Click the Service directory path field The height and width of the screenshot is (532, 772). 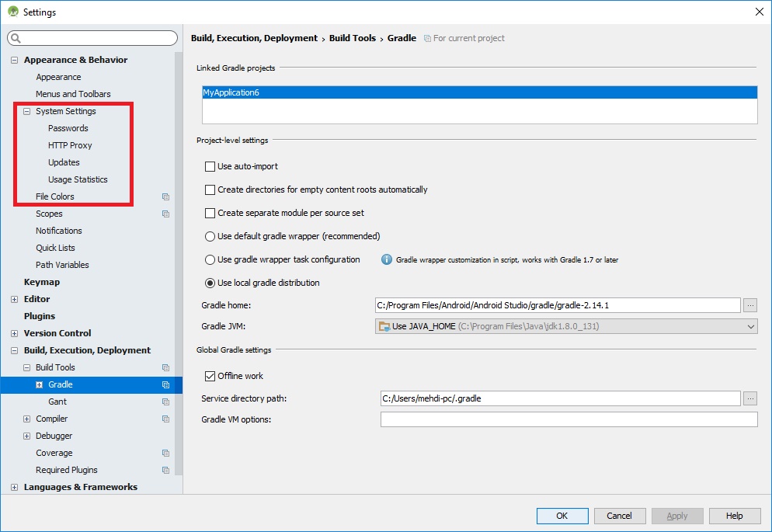pos(560,398)
